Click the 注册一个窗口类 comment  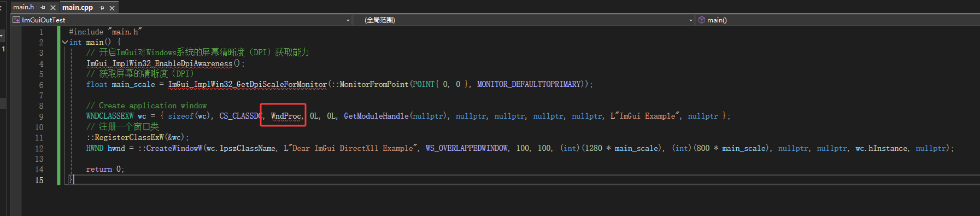coord(122,127)
